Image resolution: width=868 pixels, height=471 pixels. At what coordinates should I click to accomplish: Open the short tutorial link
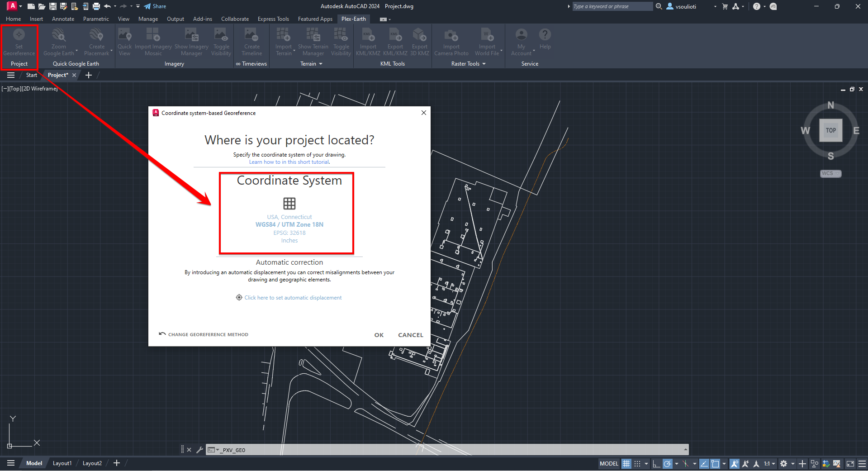(289, 162)
